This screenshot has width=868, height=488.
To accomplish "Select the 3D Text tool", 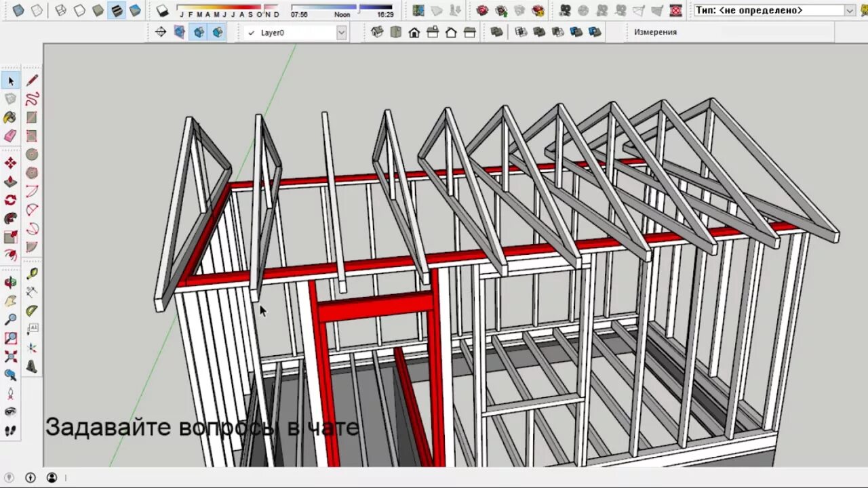I will (x=32, y=366).
